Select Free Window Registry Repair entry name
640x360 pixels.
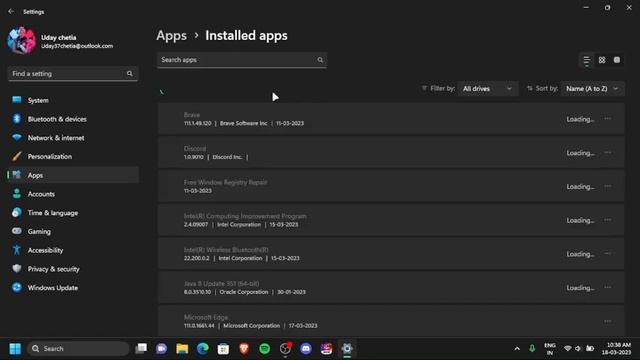tap(225, 182)
